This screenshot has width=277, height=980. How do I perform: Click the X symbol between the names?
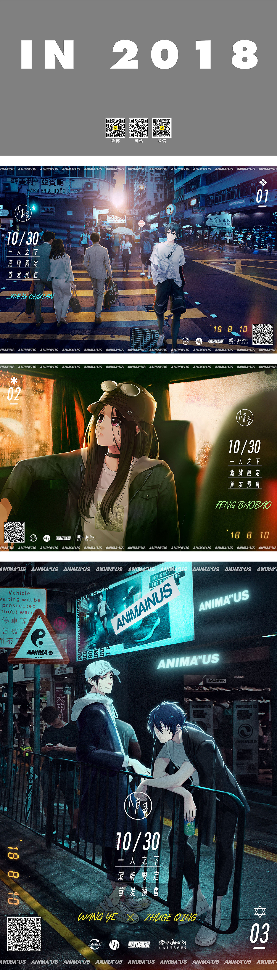click(x=130, y=917)
